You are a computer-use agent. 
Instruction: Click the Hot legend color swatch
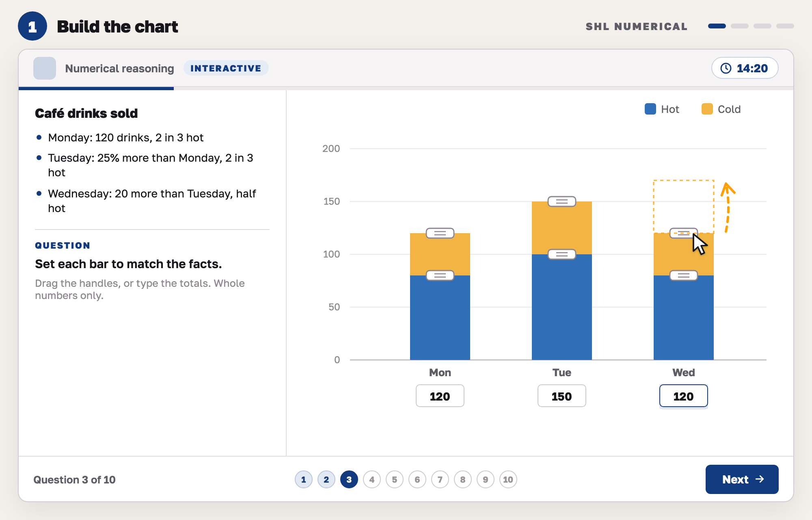point(650,109)
